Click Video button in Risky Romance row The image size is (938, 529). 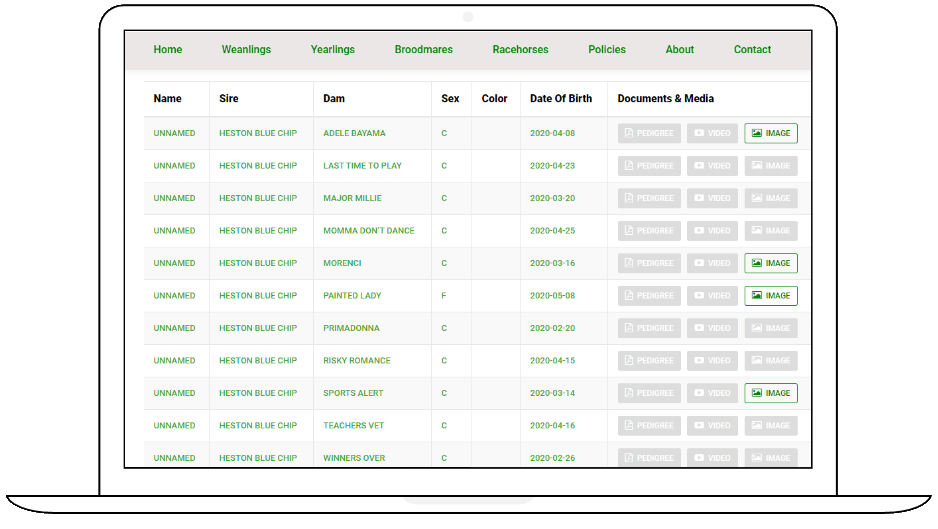[x=712, y=361]
